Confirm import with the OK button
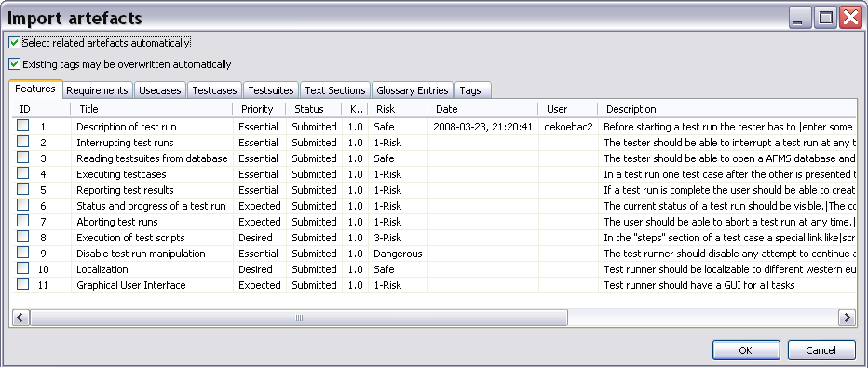868x370 pixels. pos(746,350)
